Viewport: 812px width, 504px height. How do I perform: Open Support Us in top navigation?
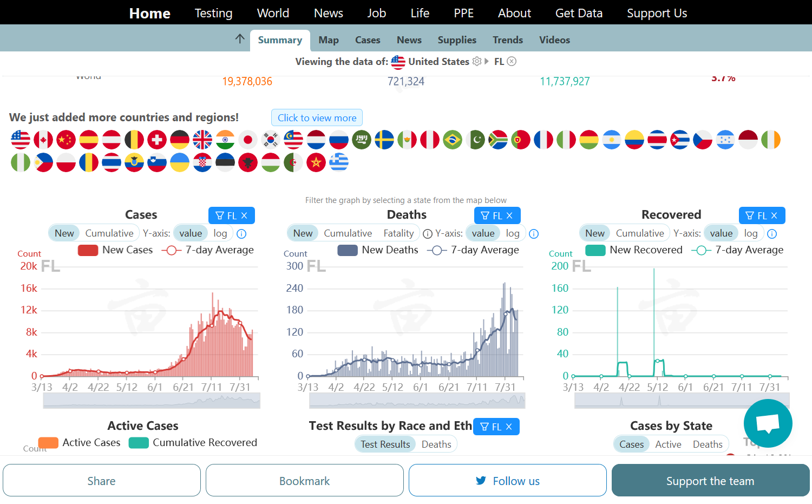point(657,13)
